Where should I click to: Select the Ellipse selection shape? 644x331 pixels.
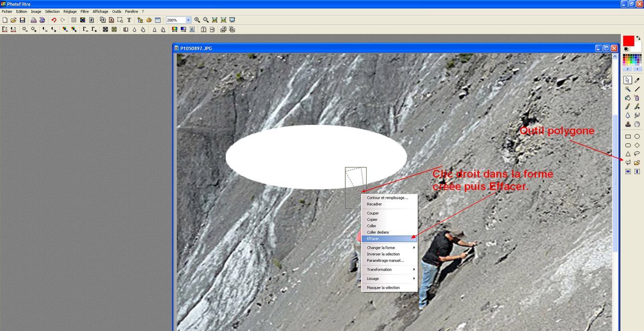tap(637, 137)
